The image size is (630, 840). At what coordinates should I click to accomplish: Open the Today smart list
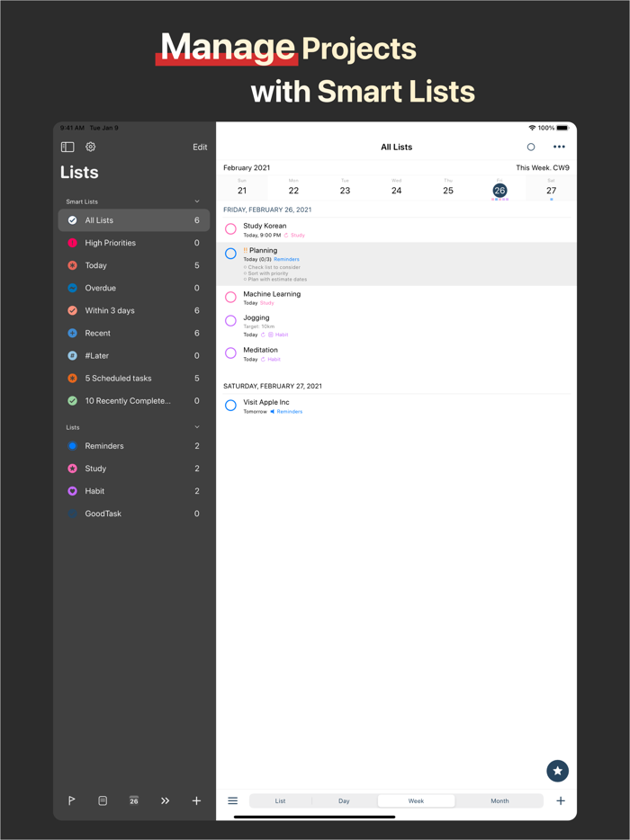[x=134, y=265]
